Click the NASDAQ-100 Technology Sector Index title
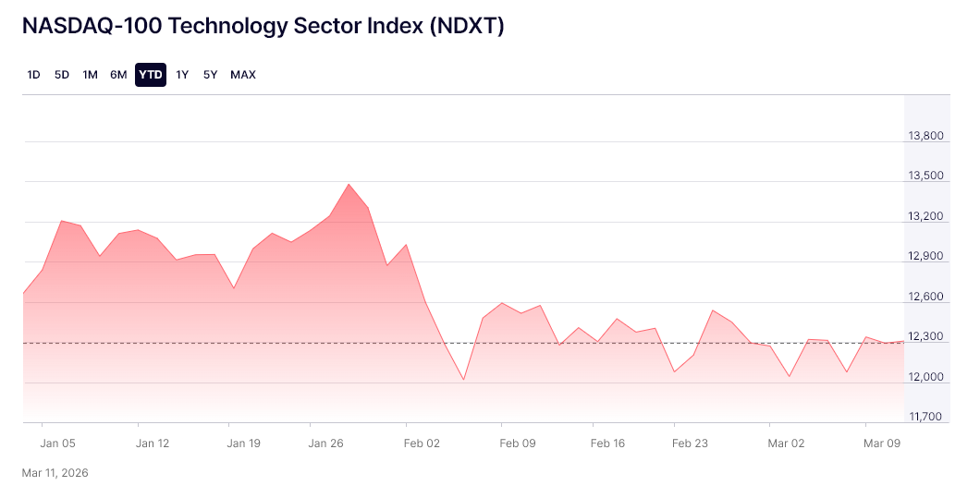This screenshot has width=980, height=498. (263, 26)
